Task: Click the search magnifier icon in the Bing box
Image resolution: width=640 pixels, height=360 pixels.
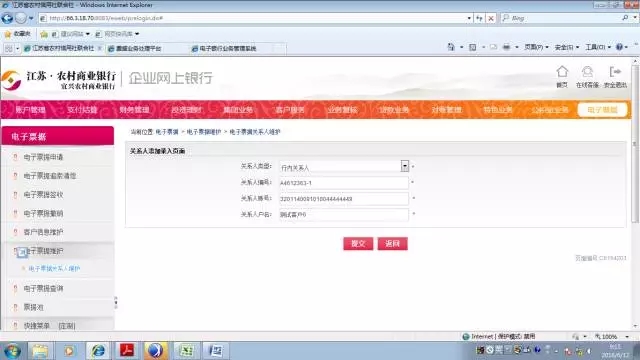Action: [x=625, y=18]
